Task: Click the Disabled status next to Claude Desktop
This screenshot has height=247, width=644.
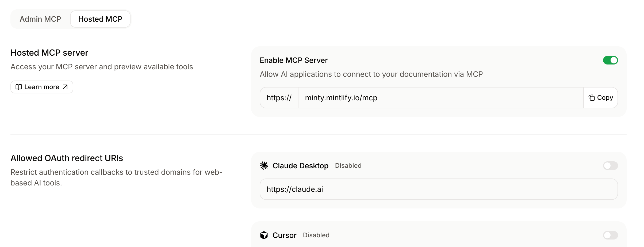Action: 348,166
